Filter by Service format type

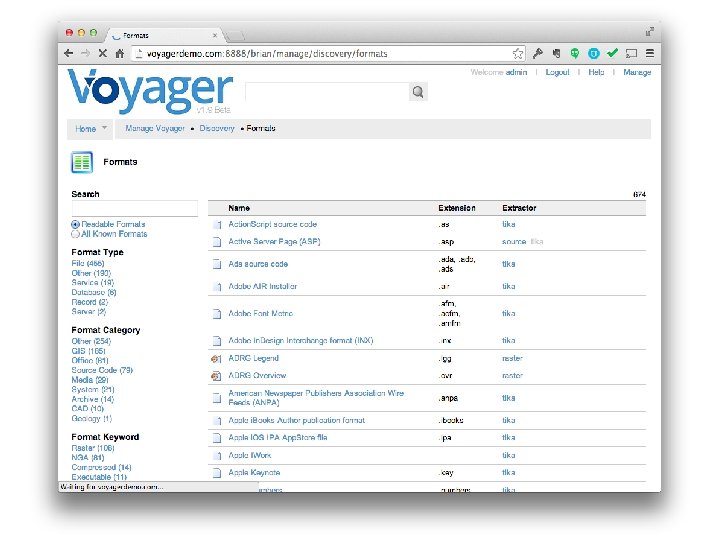[x=92, y=282]
